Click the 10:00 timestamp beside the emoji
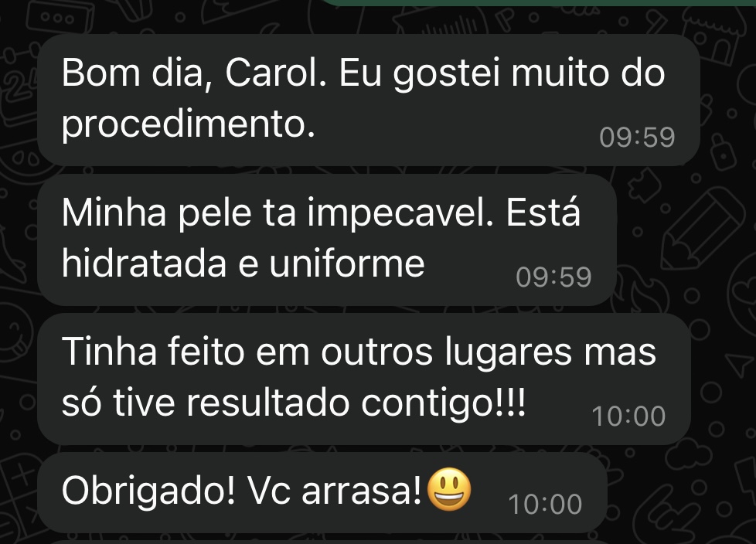The image size is (756, 544). tap(545, 504)
